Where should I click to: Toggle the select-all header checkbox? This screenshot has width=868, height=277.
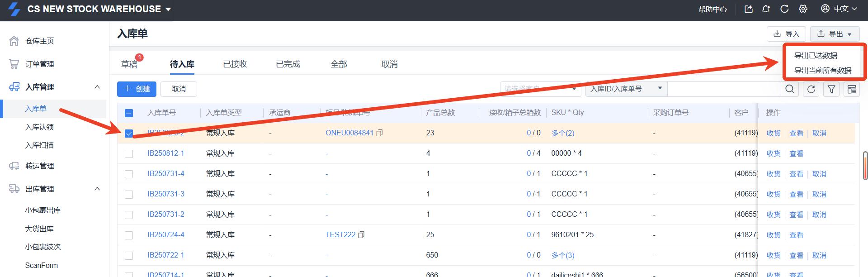[129, 113]
